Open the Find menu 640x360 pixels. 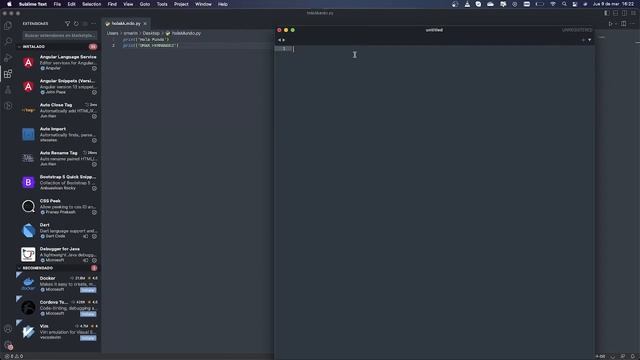pos(112,4)
